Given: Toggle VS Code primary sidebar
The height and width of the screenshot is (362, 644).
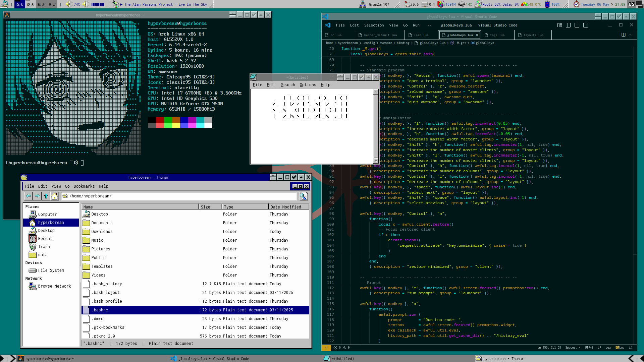Looking at the screenshot, I should tap(568, 25).
